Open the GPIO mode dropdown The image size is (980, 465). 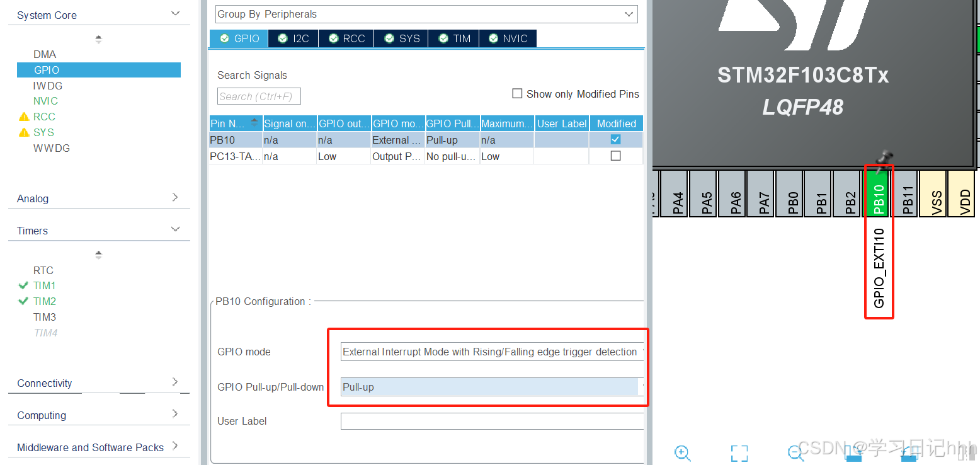492,352
